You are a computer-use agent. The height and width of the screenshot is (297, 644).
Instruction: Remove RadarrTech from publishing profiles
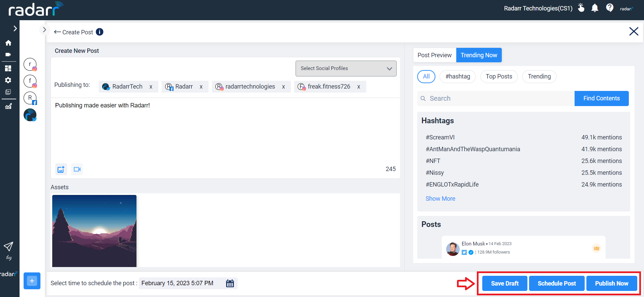151,87
